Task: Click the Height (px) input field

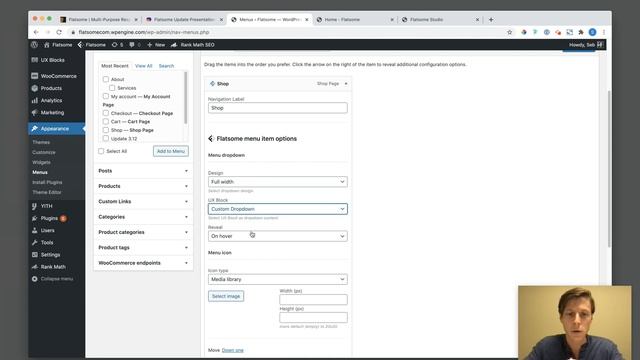Action: (313, 318)
